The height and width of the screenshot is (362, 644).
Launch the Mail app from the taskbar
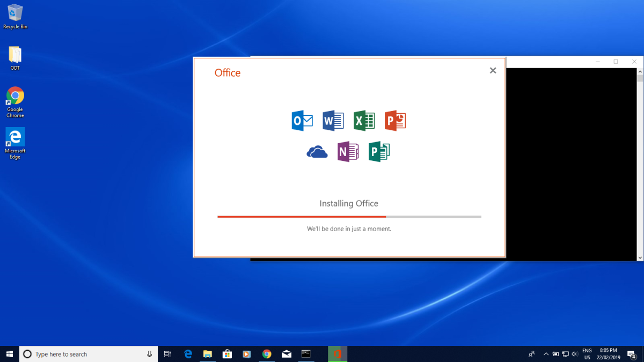coord(286,354)
